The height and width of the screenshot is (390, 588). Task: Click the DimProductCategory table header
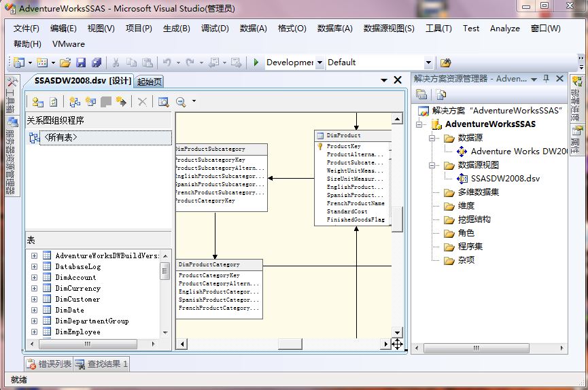point(219,264)
